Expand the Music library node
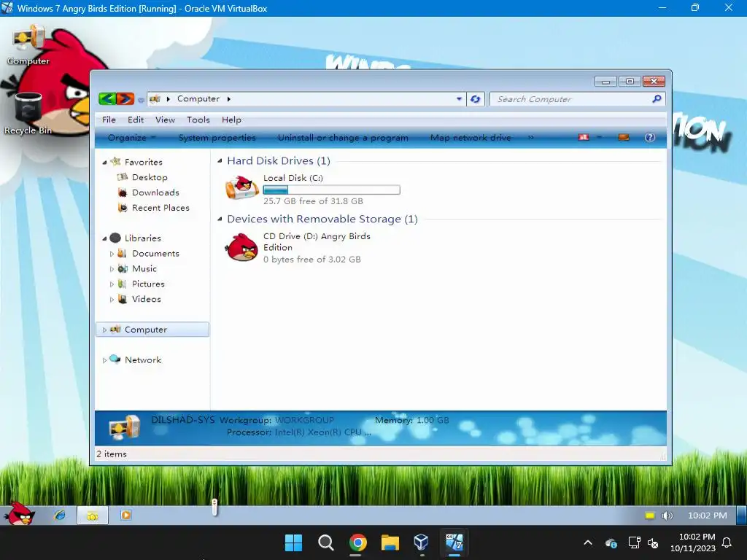The width and height of the screenshot is (747, 560). [112, 269]
